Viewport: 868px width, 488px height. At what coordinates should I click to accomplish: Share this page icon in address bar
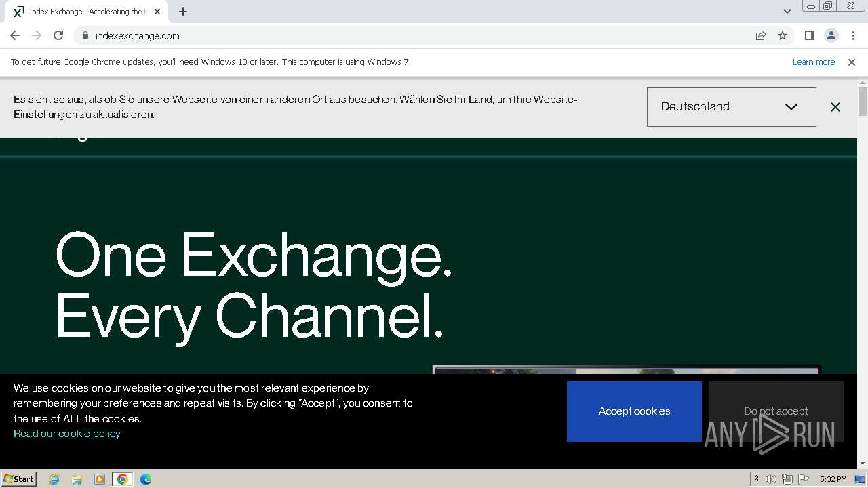pyautogui.click(x=761, y=35)
